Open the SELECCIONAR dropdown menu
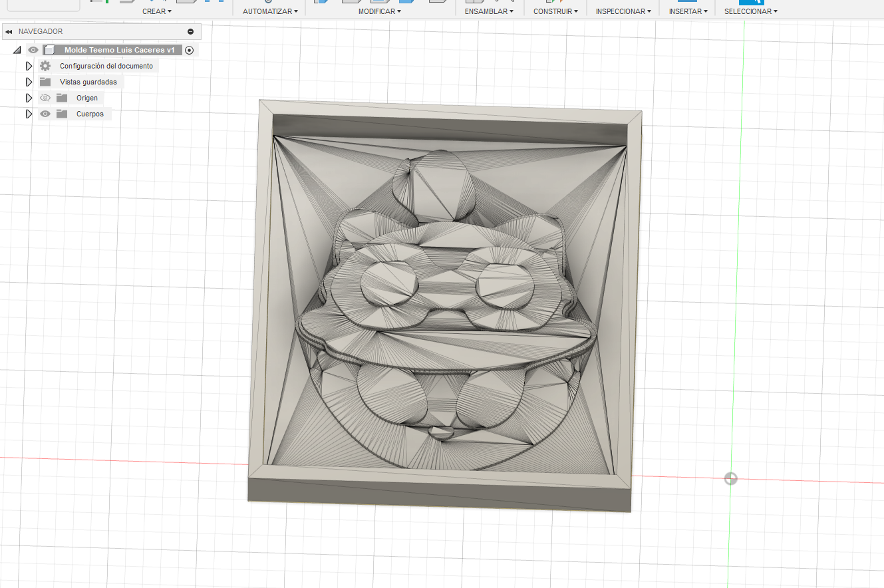884x588 pixels. tap(750, 11)
